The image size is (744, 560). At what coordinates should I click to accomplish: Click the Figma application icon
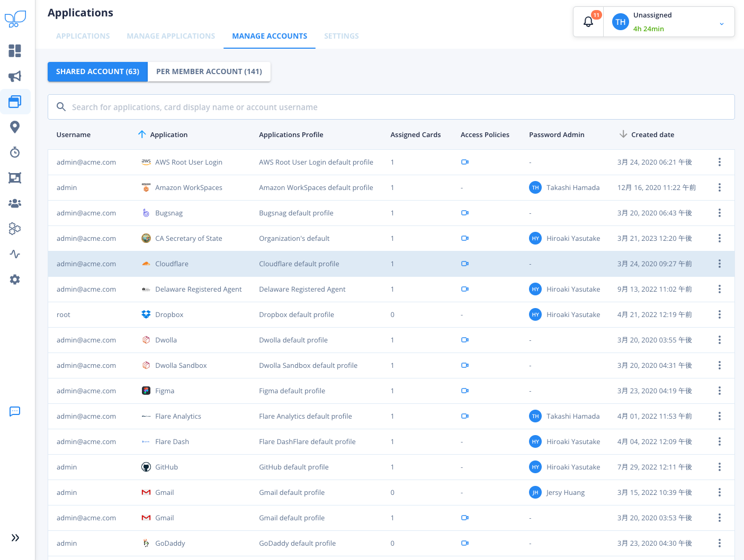click(146, 391)
